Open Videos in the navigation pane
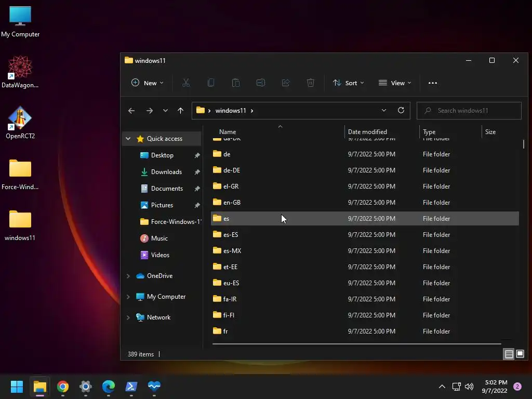 click(x=160, y=255)
